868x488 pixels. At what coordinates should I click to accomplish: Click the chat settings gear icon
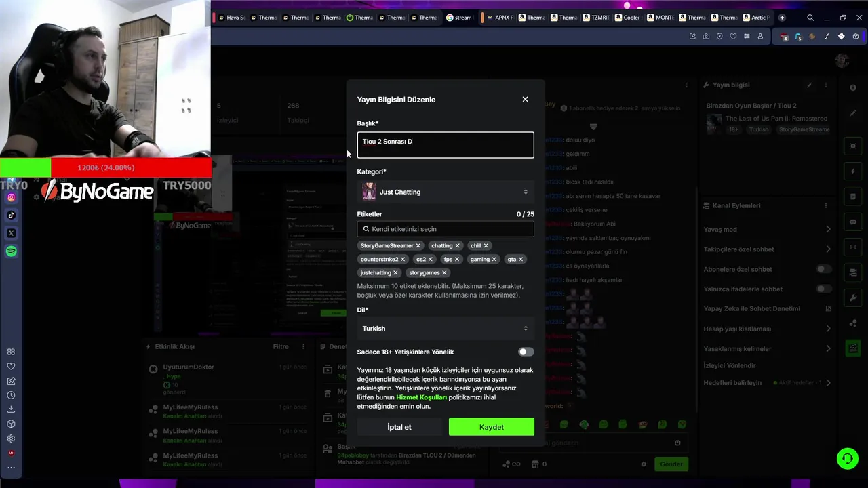644,464
